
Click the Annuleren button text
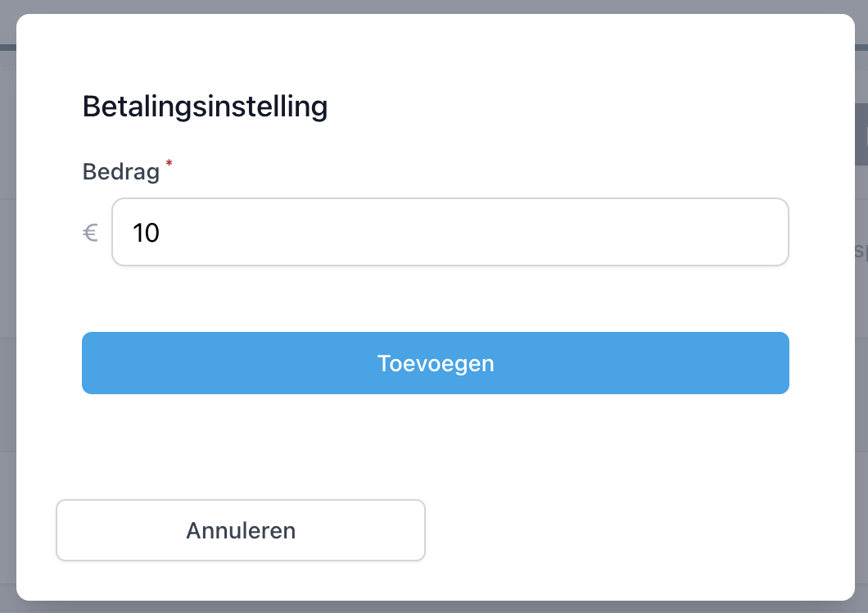click(x=241, y=530)
